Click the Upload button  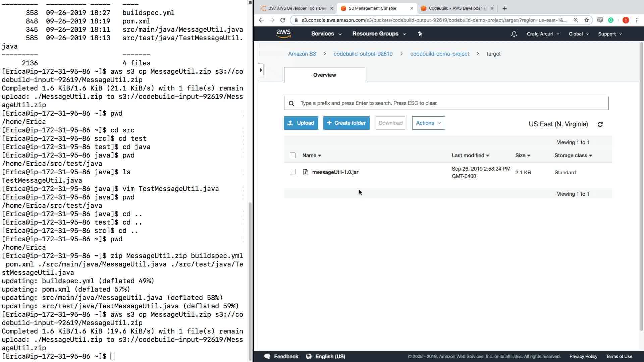pos(301,123)
